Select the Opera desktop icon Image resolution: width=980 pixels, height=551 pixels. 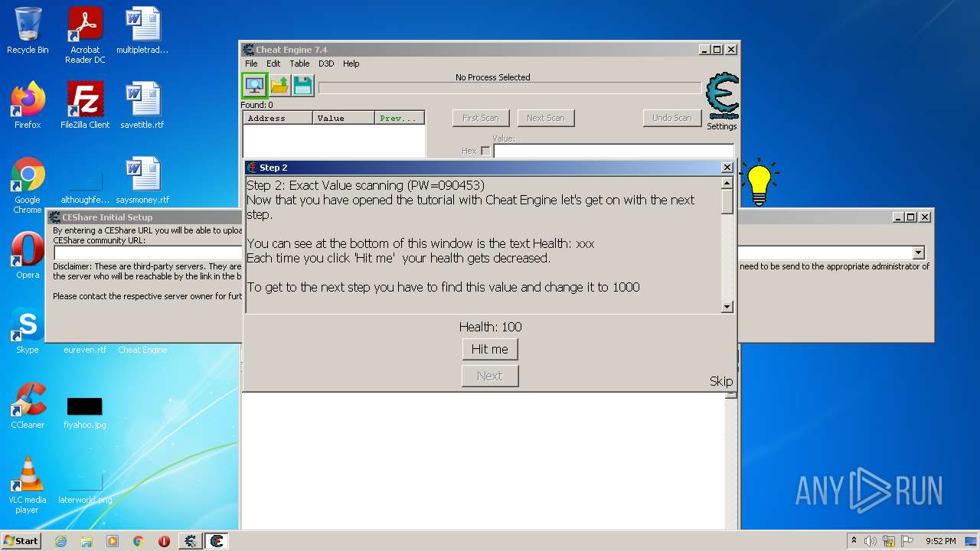point(28,256)
